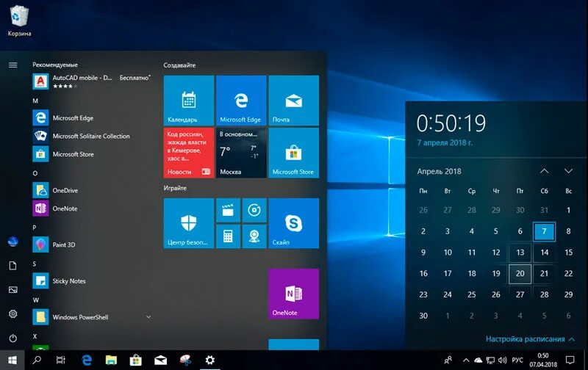Open the Recycle Bin desktop icon
The width and height of the screenshot is (588, 370).
(x=19, y=21)
